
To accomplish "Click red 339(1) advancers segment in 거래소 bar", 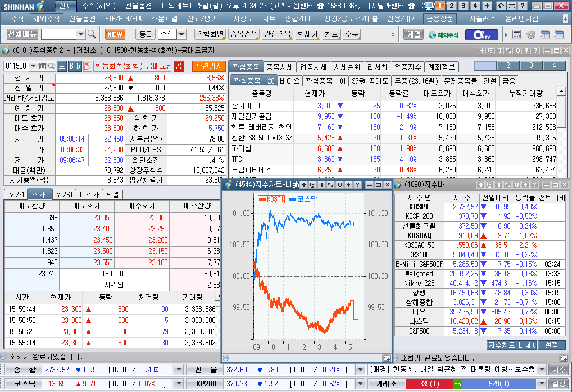I will point(429,384).
